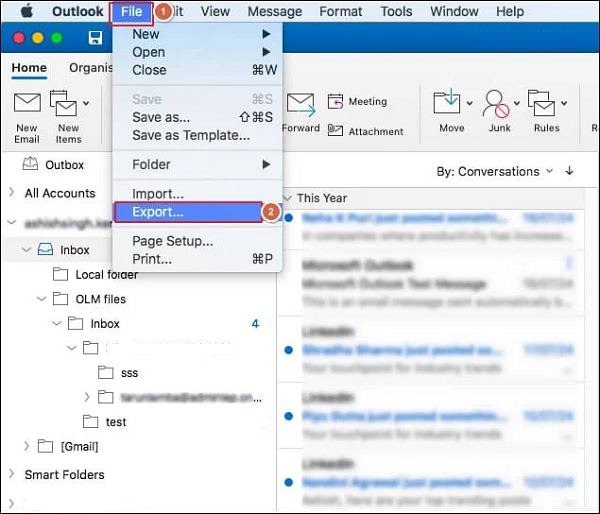Screen dimensions: 600x514
Task: Click the Attachment forward icon
Action: click(335, 131)
